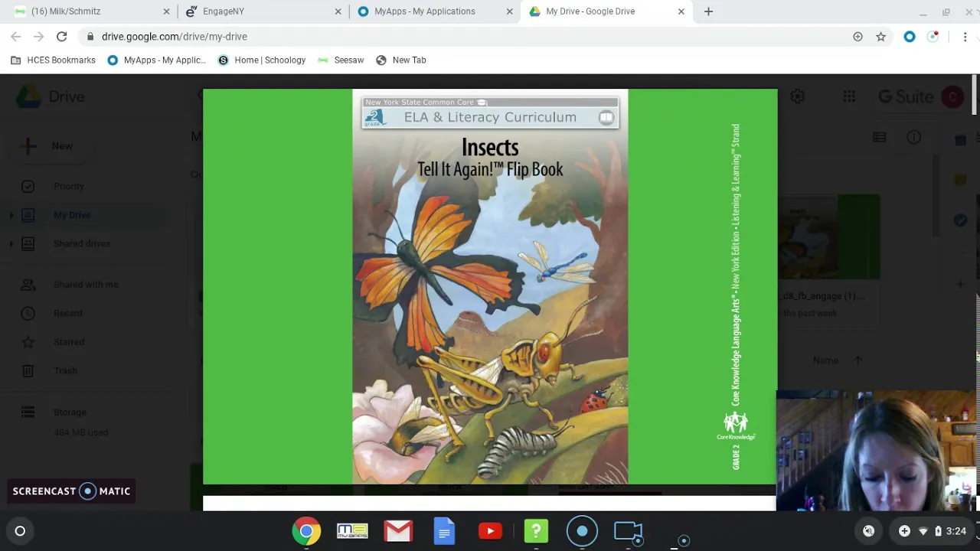Click the browser forward arrow
Image resolution: width=980 pixels, height=551 pixels.
39,36
